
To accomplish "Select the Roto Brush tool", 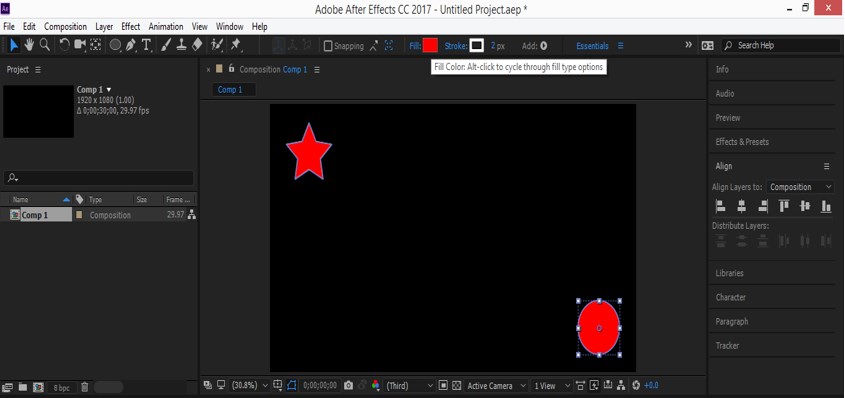I will (217, 46).
